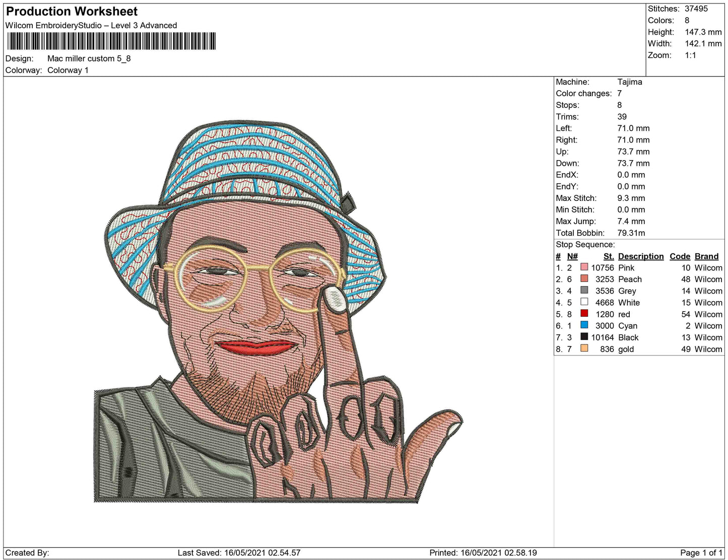Screen dimensions: 728x560
Task: Choose the gold thread color swatch
Action: 584,348
